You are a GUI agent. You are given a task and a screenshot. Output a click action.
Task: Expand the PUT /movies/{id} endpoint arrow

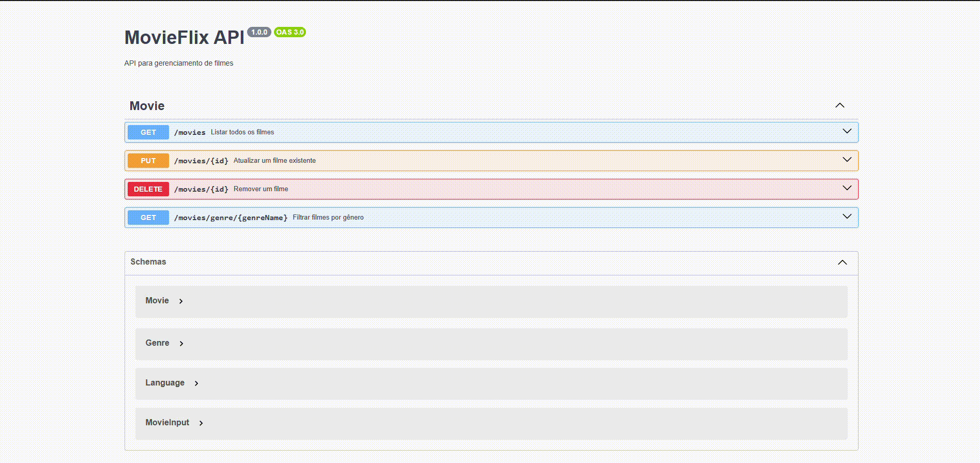point(847,160)
